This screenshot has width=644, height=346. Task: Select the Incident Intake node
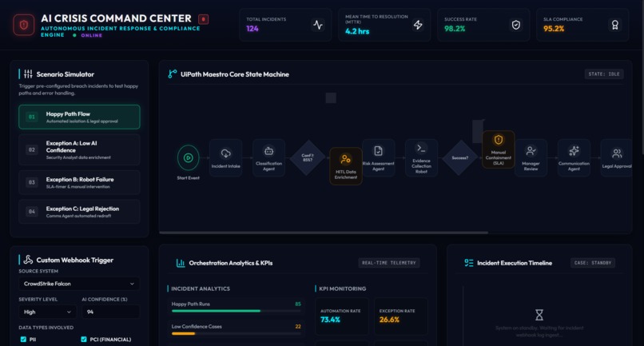226,157
